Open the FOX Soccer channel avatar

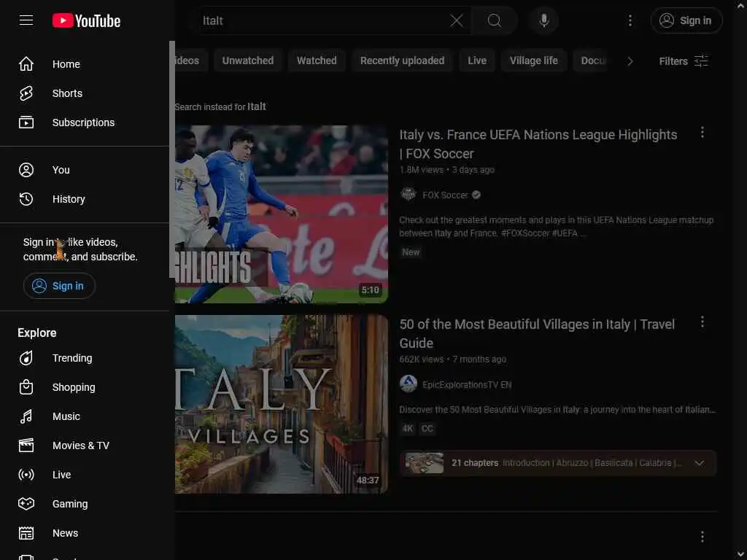[409, 194]
